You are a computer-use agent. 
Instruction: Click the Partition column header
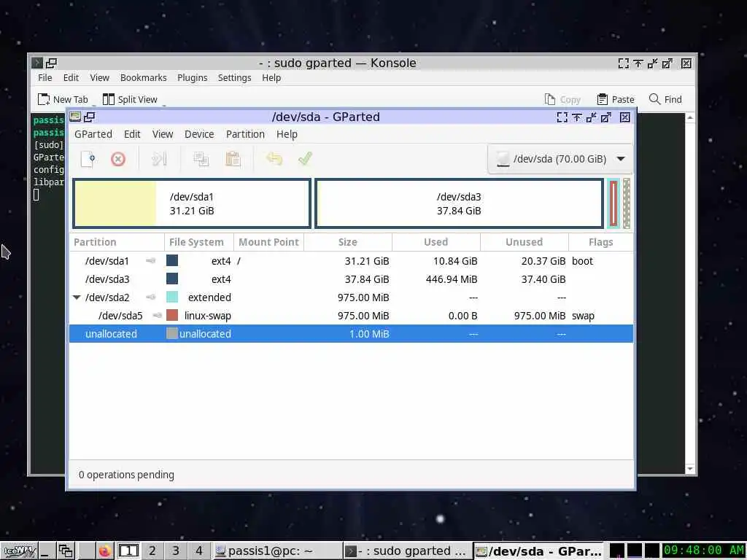(117, 242)
